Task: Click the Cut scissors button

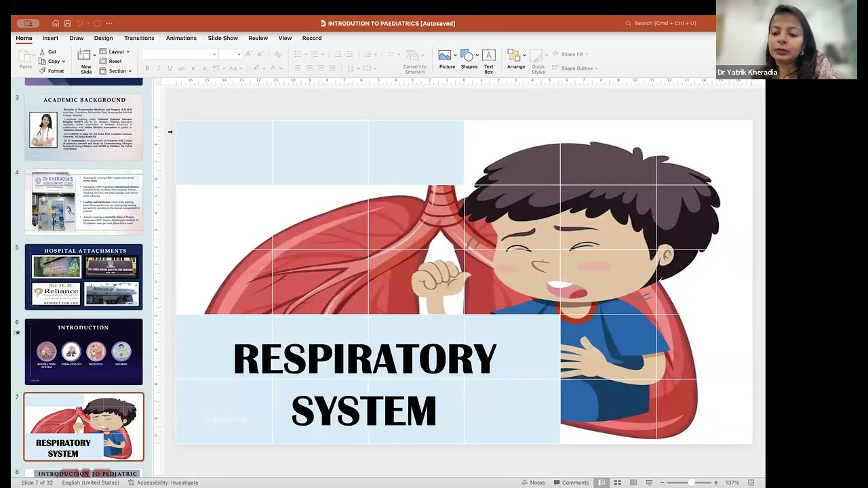Action: [x=47, y=52]
